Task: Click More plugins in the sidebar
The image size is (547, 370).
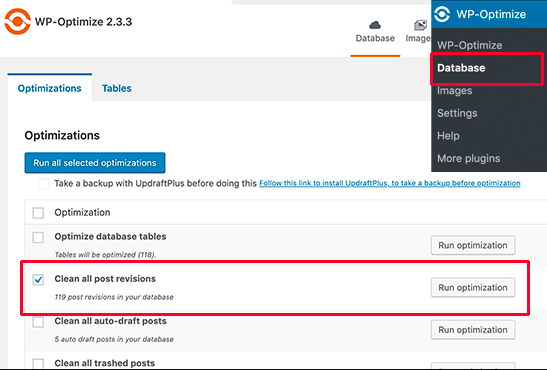Action: [469, 158]
